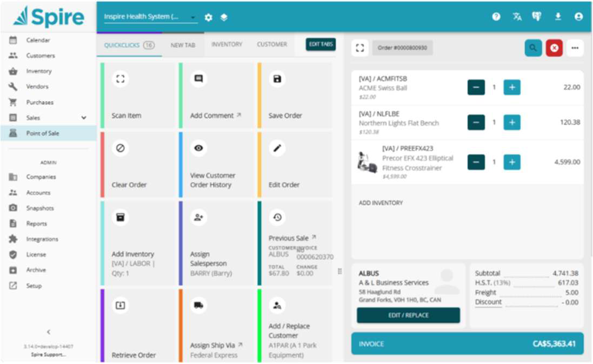593x364 pixels.
Task: Decrease quantity of ACME Swiss Ball
Action: [x=476, y=87]
